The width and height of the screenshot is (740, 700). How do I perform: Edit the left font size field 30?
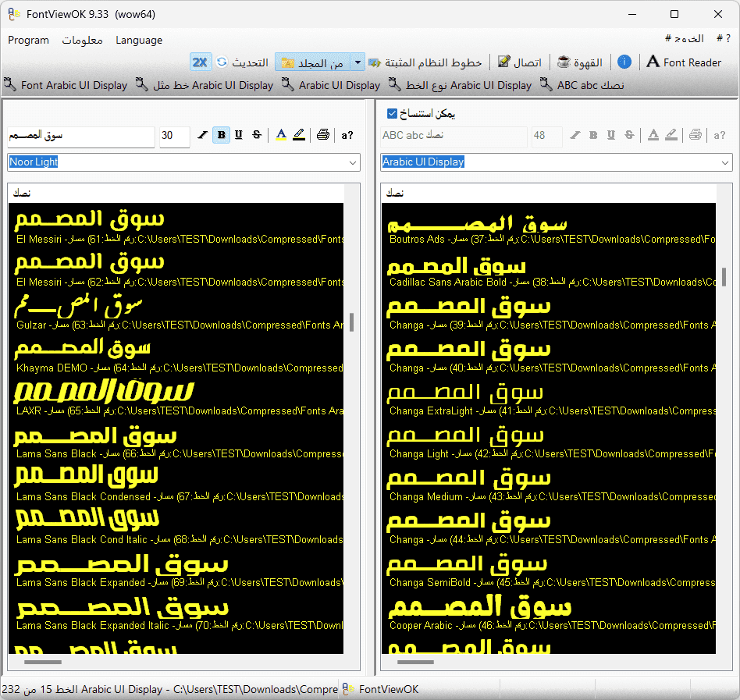point(174,136)
